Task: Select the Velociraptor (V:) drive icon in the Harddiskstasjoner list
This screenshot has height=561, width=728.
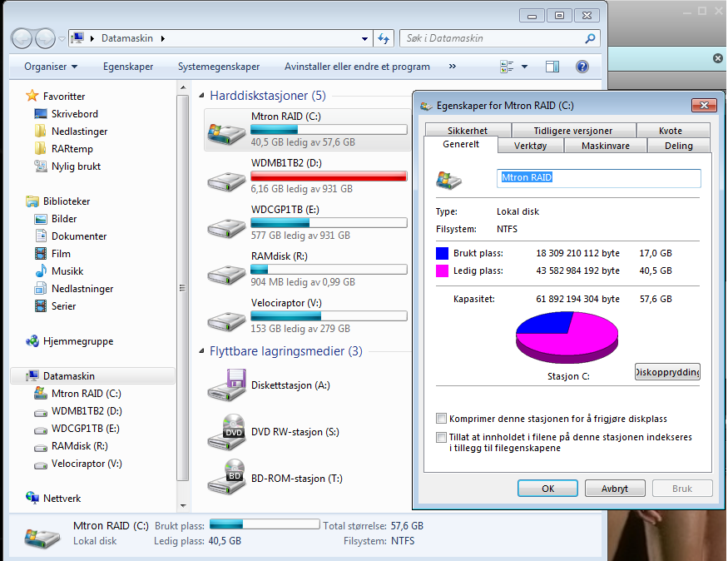Action: 226,321
